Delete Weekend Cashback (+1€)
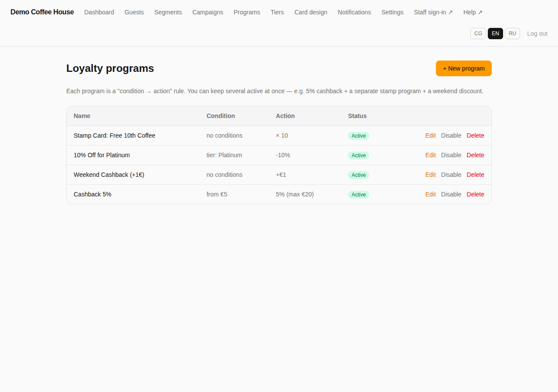Screen dimensions: 558x392 click(x=475, y=175)
